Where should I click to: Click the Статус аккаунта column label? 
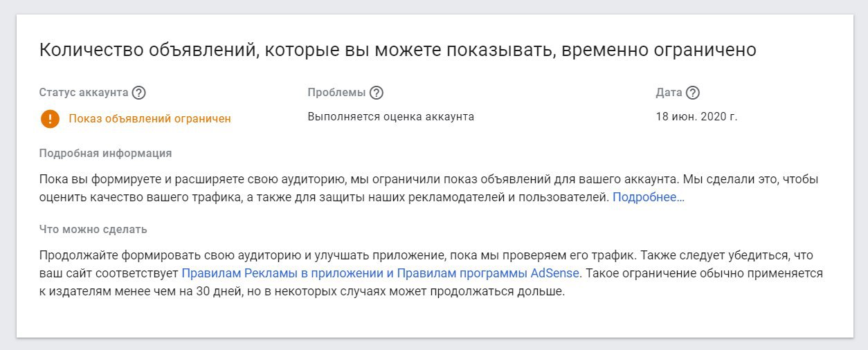(84, 93)
